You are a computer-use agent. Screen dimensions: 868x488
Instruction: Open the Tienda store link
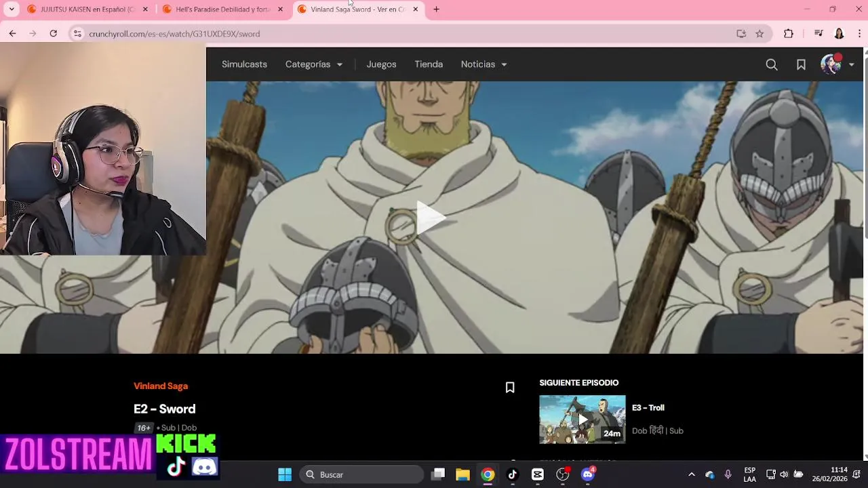(429, 64)
